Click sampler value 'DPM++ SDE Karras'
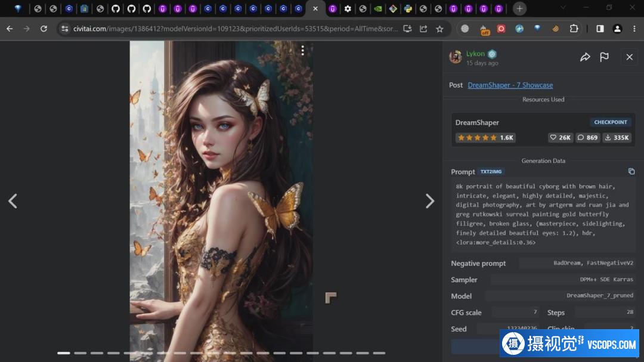644x362 pixels. tap(606, 280)
